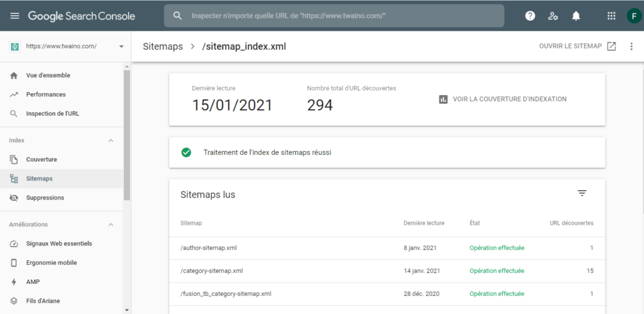This screenshot has width=644, height=314.
Task: Go to Vue d'ensemble
Action: [x=48, y=76]
